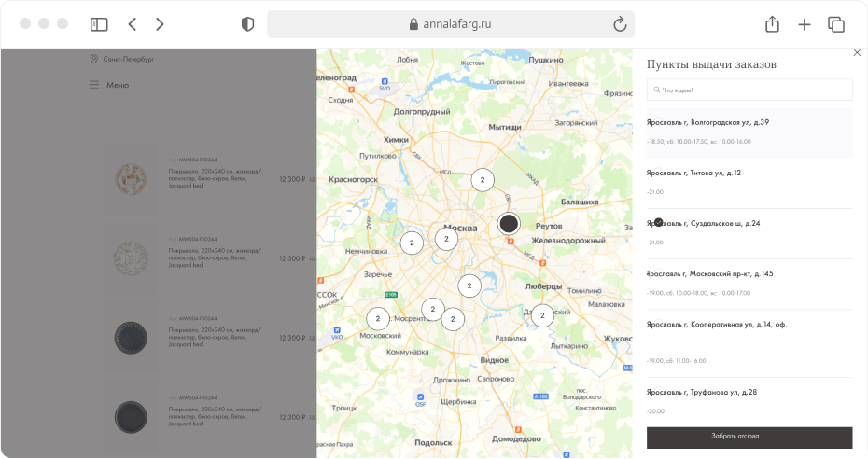The height and width of the screenshot is (459, 868).
Task: Click the Мытищи label on the map
Action: click(x=505, y=127)
